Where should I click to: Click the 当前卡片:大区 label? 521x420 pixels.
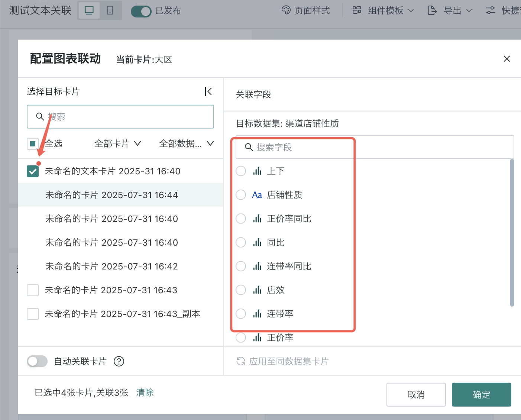point(144,60)
